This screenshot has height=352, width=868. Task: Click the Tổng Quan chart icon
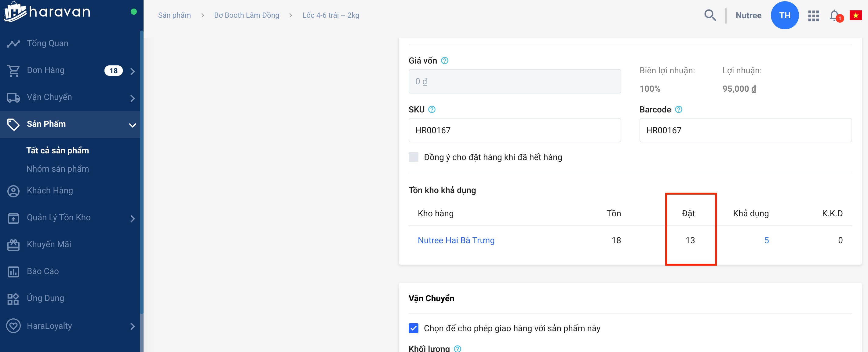13,43
